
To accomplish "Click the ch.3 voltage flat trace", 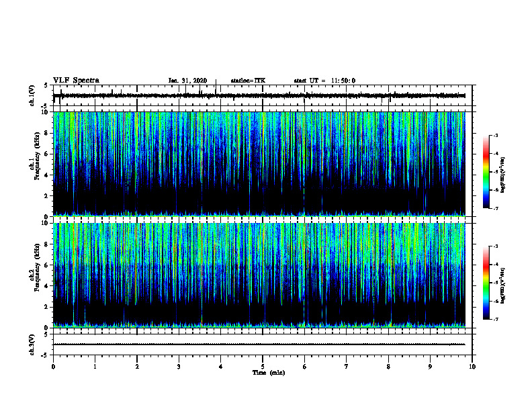I will tap(259, 345).
